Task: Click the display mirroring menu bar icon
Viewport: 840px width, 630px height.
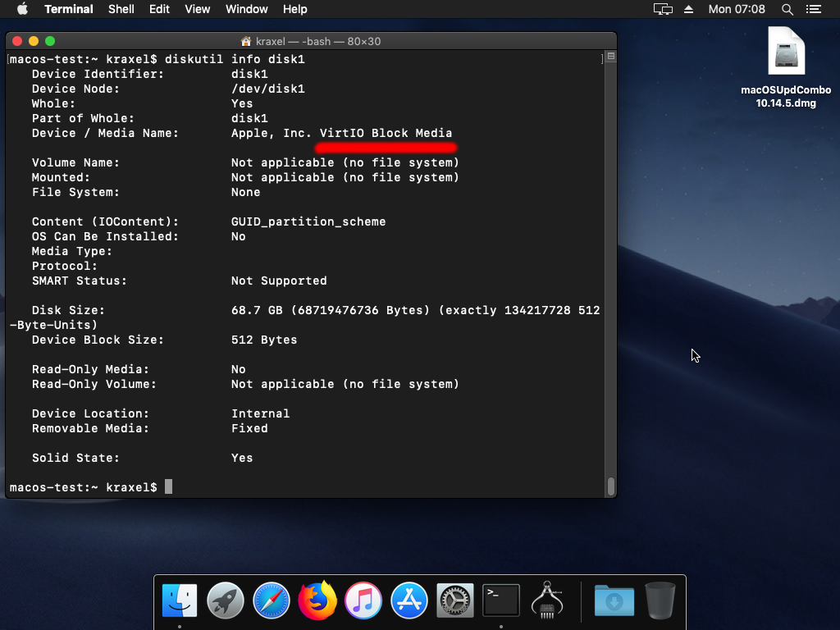Action: [x=663, y=9]
